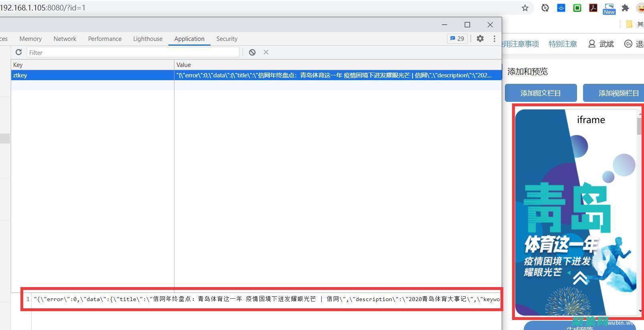Switch to the Performance tab
The height and width of the screenshot is (330, 644).
coord(105,39)
